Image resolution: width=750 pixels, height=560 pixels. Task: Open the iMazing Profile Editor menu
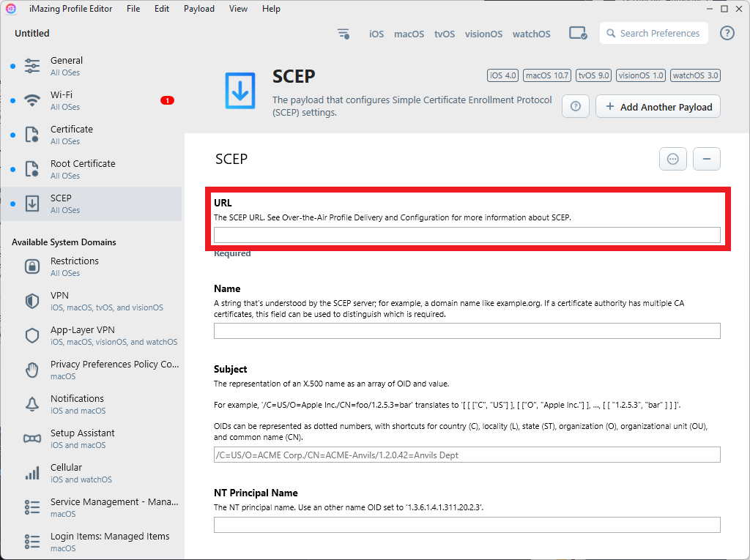[71, 9]
